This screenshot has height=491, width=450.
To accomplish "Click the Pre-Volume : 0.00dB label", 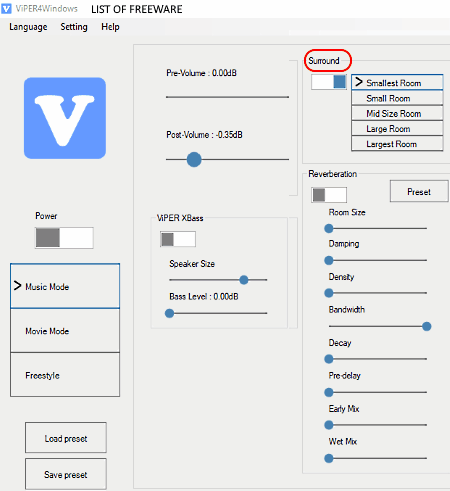I will coord(201,73).
